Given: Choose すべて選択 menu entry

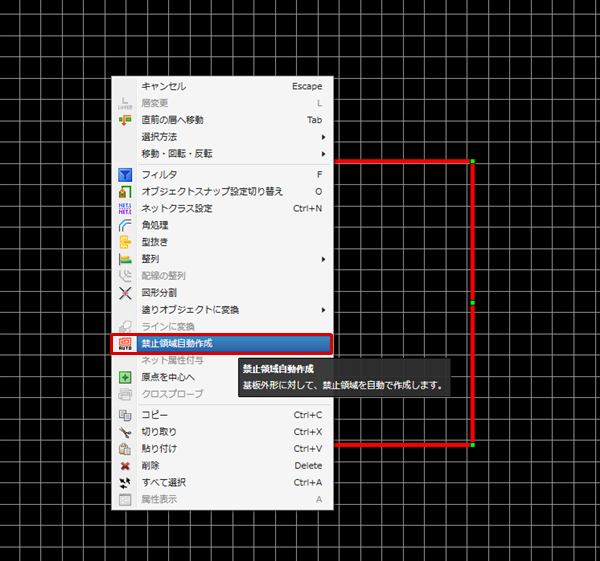Looking at the screenshot, I should (x=222, y=483).
